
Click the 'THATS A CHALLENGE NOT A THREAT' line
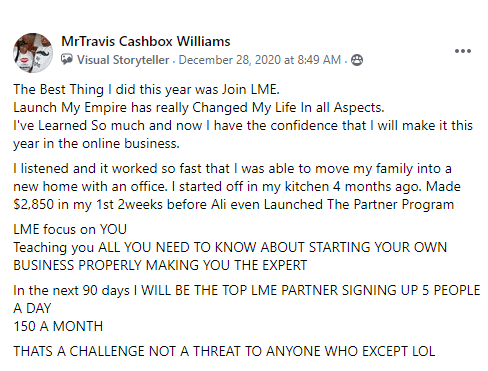(x=224, y=351)
